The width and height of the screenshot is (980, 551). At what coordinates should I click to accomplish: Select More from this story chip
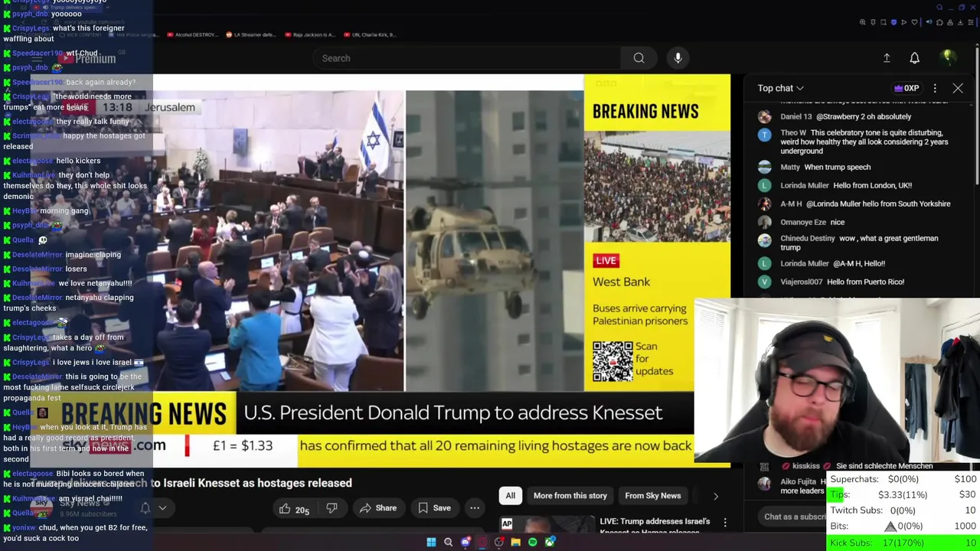tap(570, 496)
